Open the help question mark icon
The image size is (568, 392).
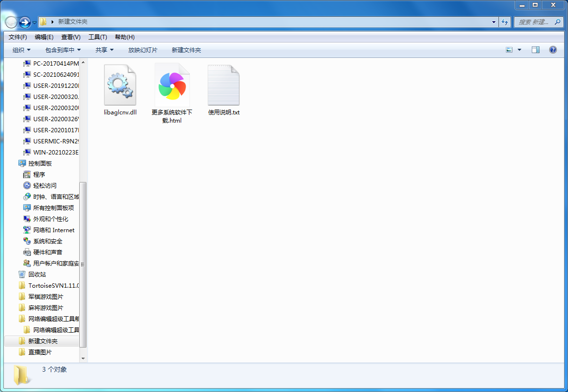(553, 50)
